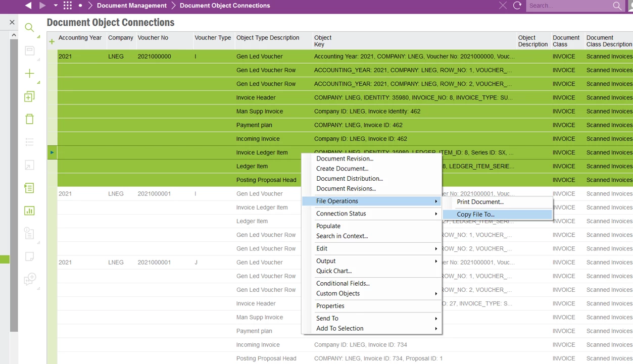Image resolution: width=633 pixels, height=364 pixels.
Task: Click the green add row plus above Accounting Year
Action: click(51, 41)
